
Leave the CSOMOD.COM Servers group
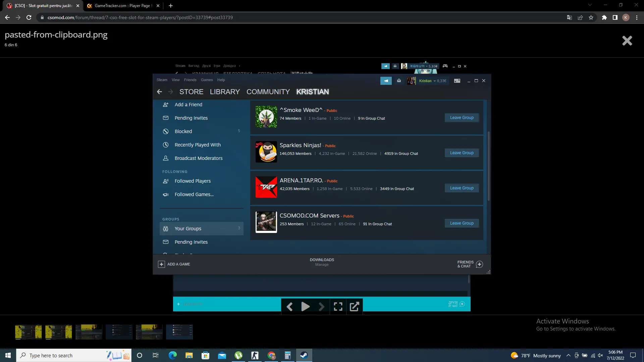pos(462,223)
